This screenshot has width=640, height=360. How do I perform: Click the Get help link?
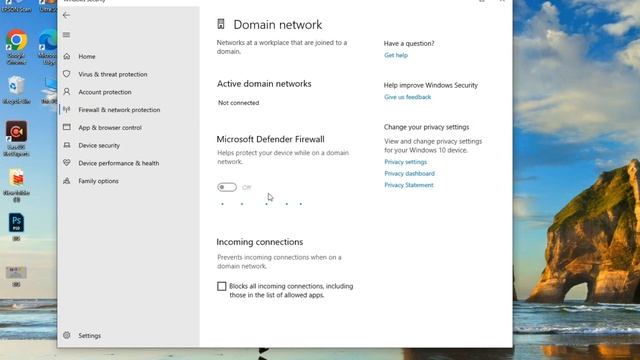click(x=396, y=55)
